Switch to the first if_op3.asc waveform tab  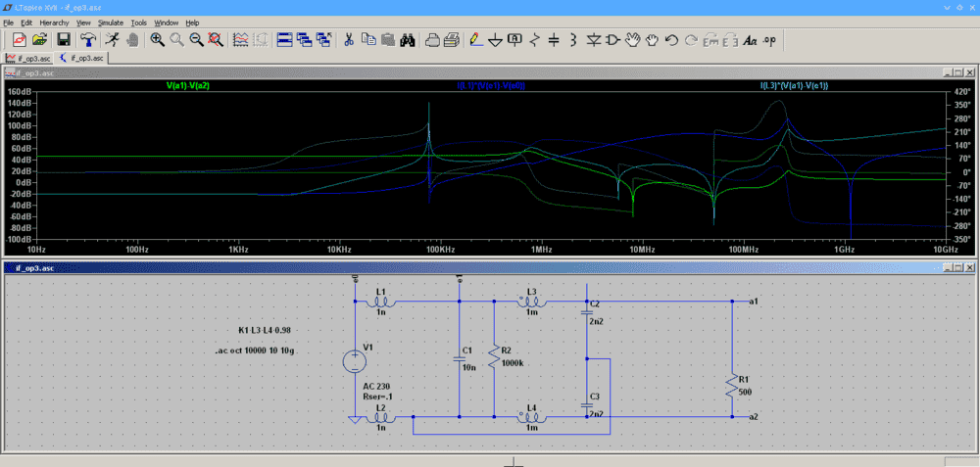28,58
